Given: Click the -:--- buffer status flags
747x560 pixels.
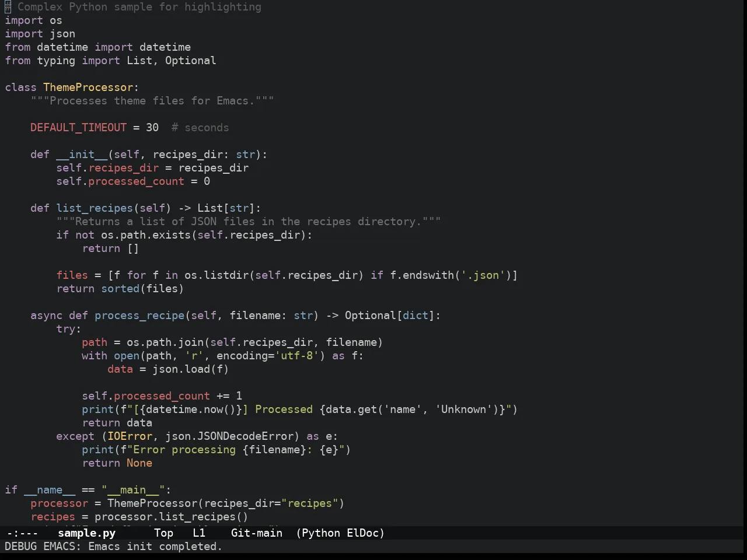Looking at the screenshot, I should (22, 533).
